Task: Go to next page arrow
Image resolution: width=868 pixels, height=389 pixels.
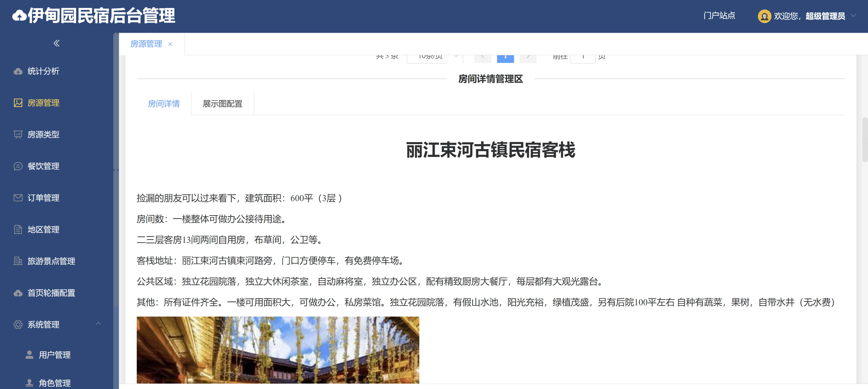Action: (x=528, y=59)
